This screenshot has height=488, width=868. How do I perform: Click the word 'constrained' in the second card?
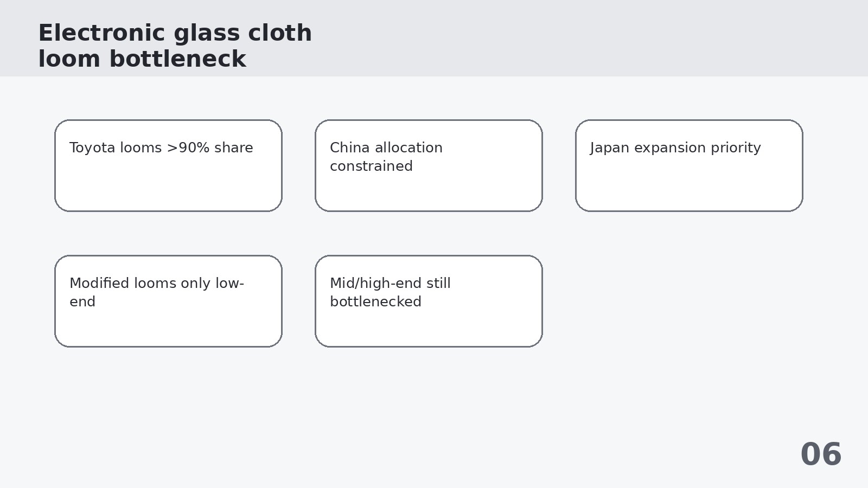pyautogui.click(x=371, y=166)
